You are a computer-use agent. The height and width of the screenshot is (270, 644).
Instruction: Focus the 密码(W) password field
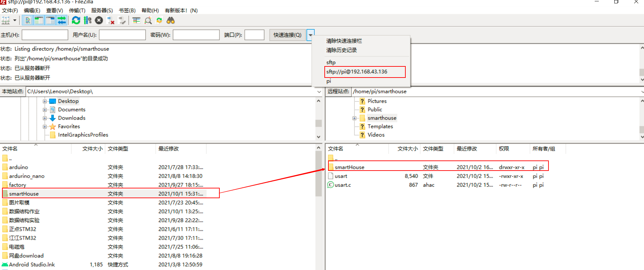pos(196,35)
